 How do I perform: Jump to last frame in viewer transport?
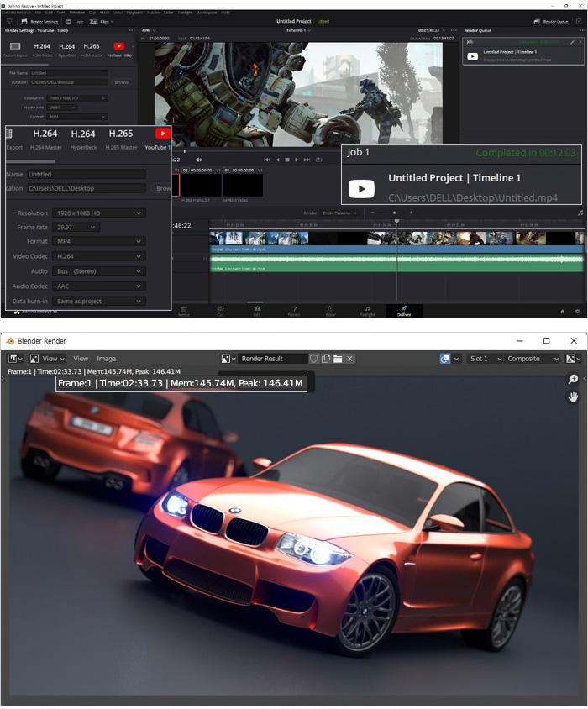(307, 160)
